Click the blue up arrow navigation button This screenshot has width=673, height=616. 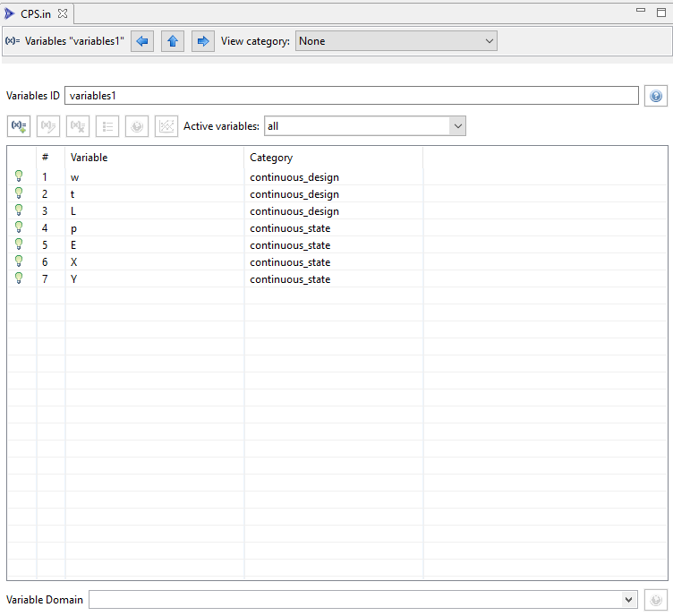[x=173, y=41]
